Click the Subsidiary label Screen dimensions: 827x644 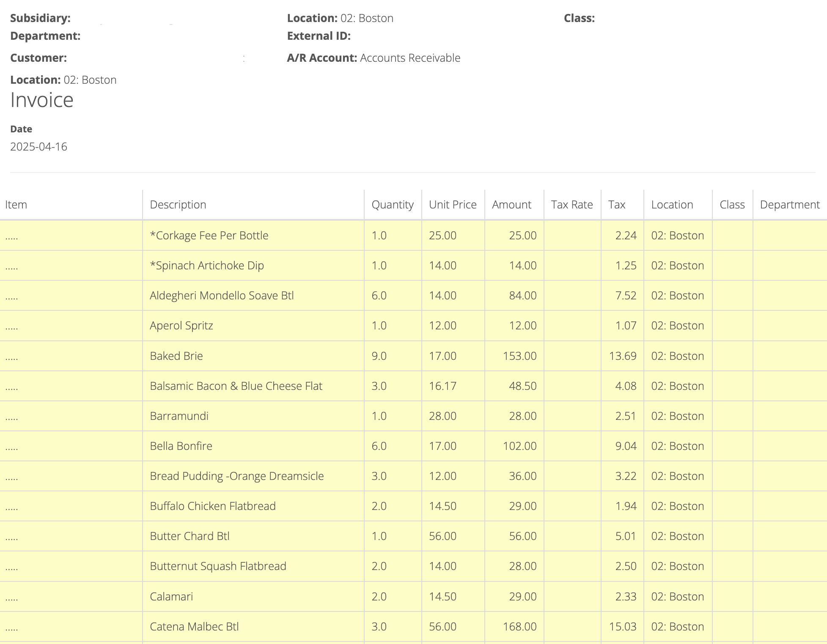click(40, 18)
